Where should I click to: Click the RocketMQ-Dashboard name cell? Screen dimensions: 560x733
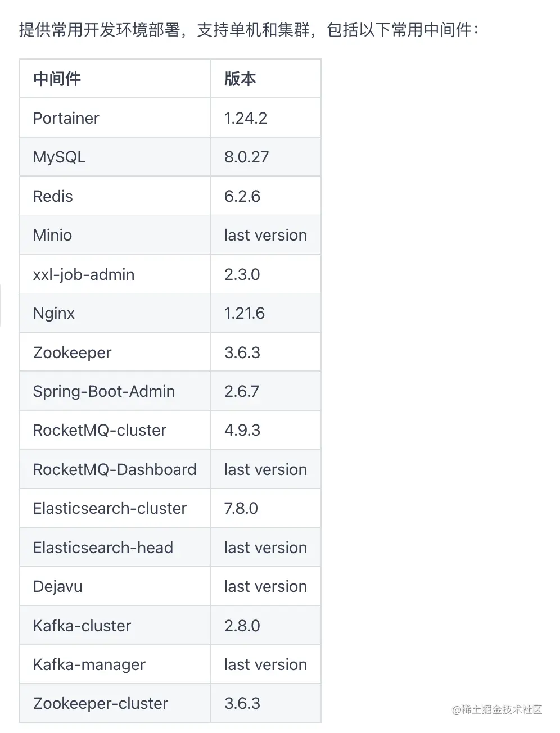coord(115,469)
